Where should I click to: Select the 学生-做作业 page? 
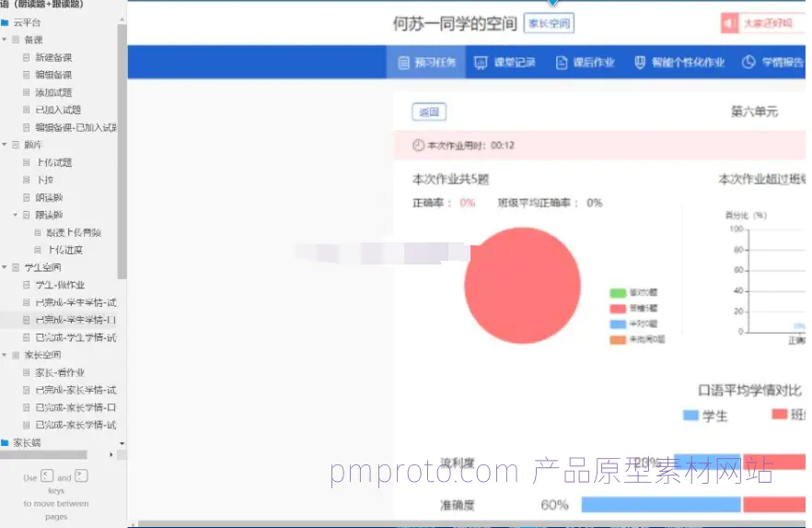(x=60, y=285)
